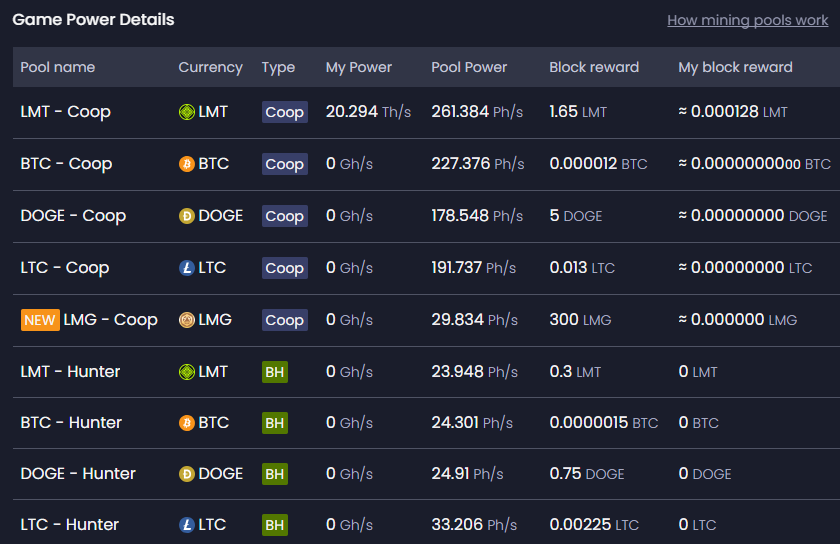840x544 pixels.
Task: Click the 191.737 Ph/s pool power value
Action: [x=474, y=268]
